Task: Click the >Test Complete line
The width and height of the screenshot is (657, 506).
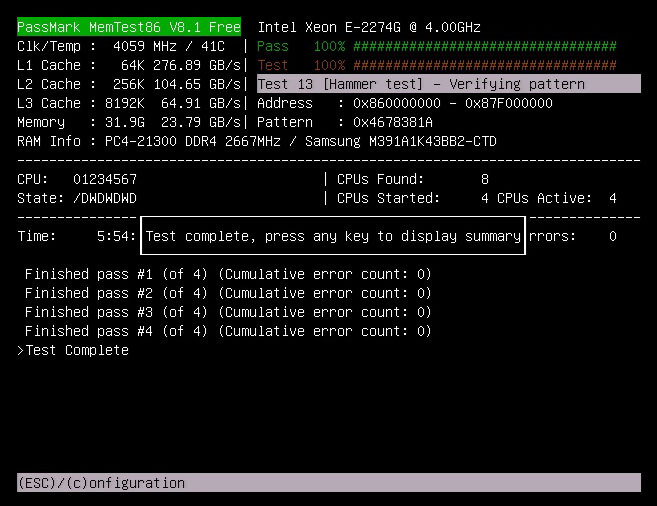Action: (x=73, y=350)
